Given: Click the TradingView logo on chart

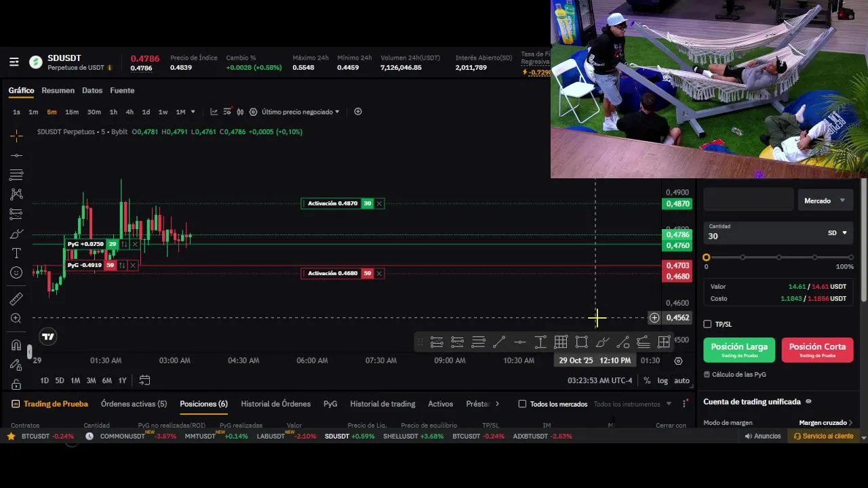Looking at the screenshot, I should tap(47, 336).
